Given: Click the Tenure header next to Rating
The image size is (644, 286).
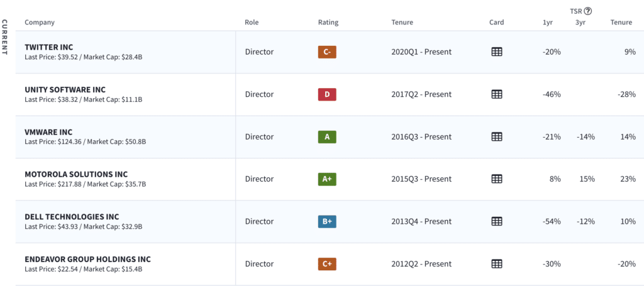Looking at the screenshot, I should (402, 22).
